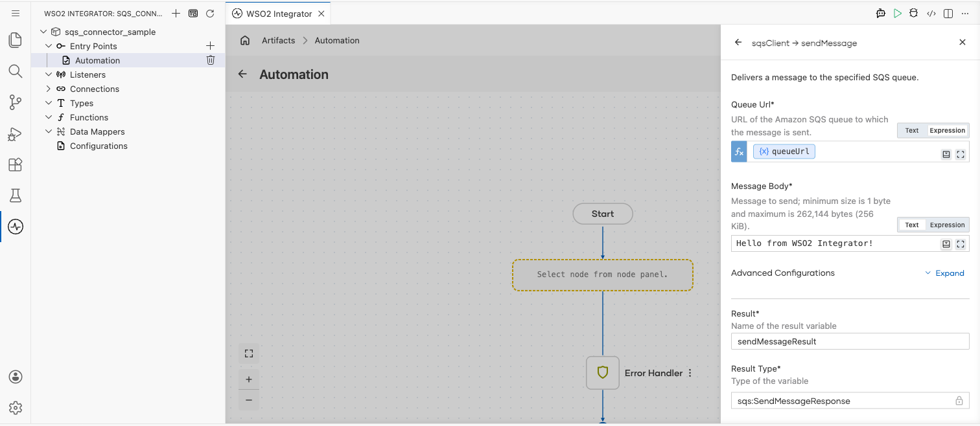
Task: Collapse the Functions tree section
Action: point(49,117)
